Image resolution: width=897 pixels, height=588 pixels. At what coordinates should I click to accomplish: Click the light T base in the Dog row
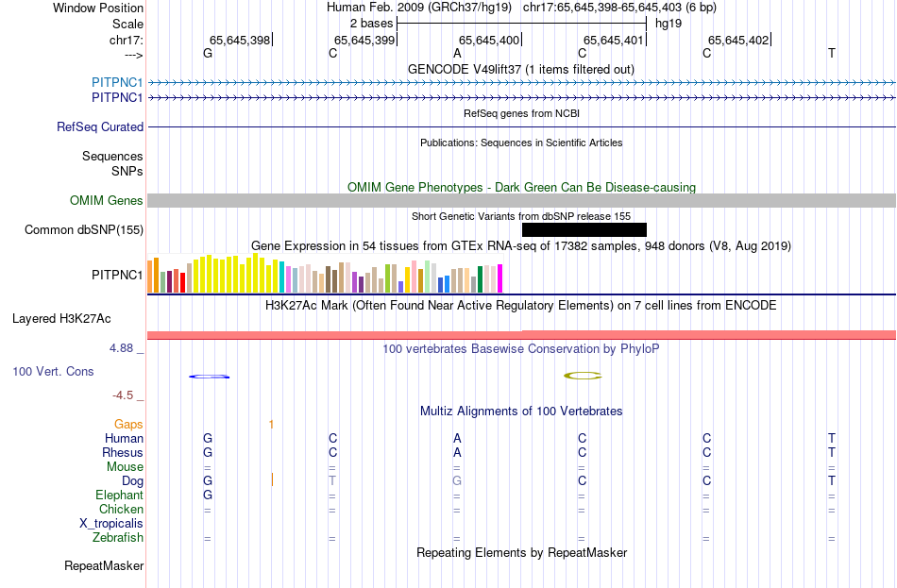(332, 480)
